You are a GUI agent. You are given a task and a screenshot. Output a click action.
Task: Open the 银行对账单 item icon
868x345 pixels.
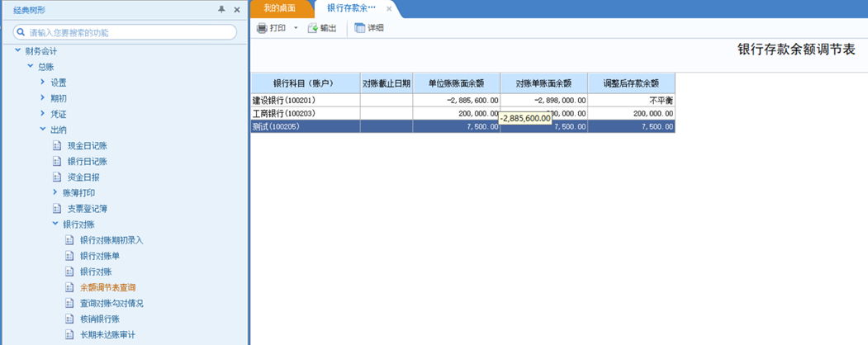pos(69,256)
